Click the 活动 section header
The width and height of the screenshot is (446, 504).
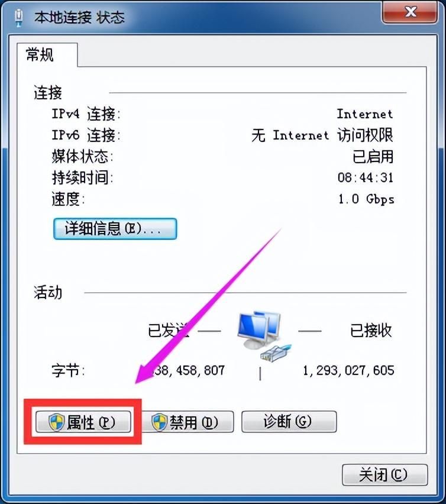(x=48, y=292)
